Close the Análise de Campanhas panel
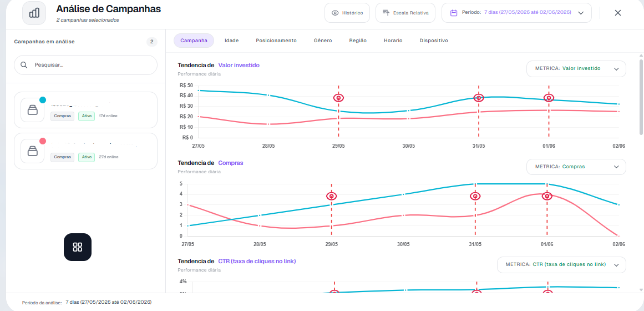 pyautogui.click(x=618, y=13)
